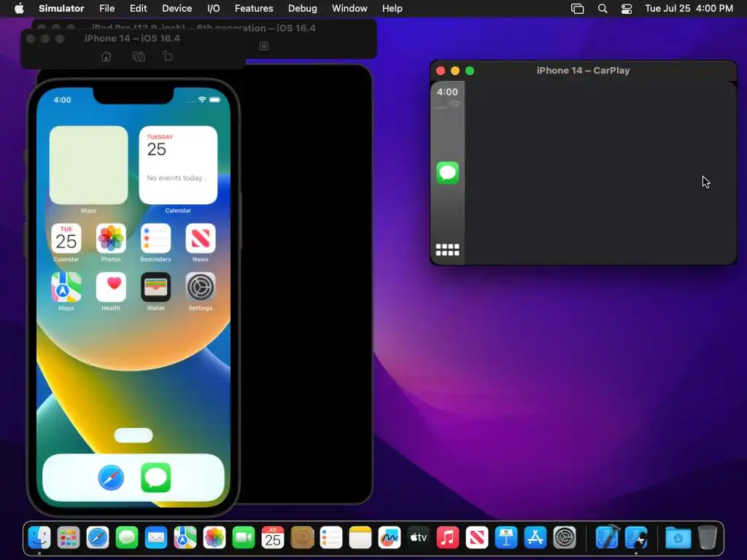
Task: Open Settings on the iPhone home screen
Action: pos(201,287)
